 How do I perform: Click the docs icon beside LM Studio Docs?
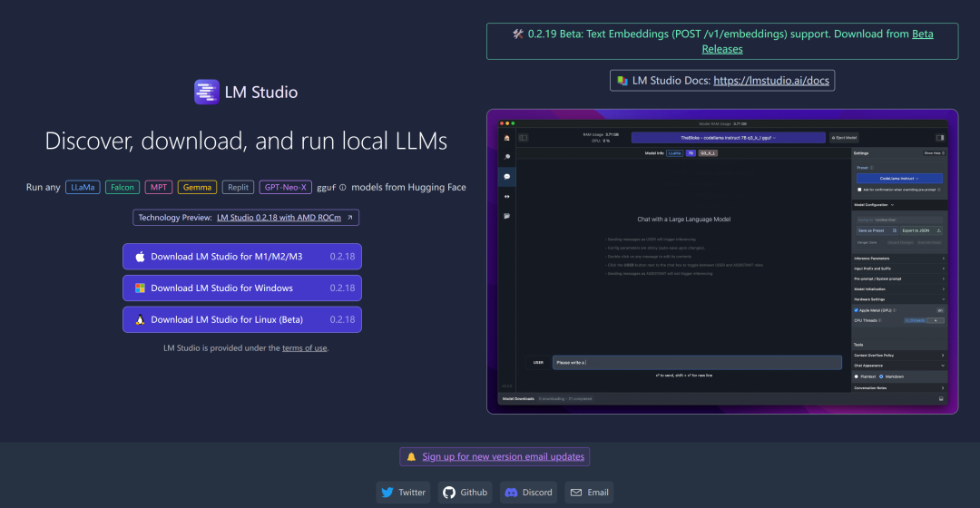tap(622, 81)
